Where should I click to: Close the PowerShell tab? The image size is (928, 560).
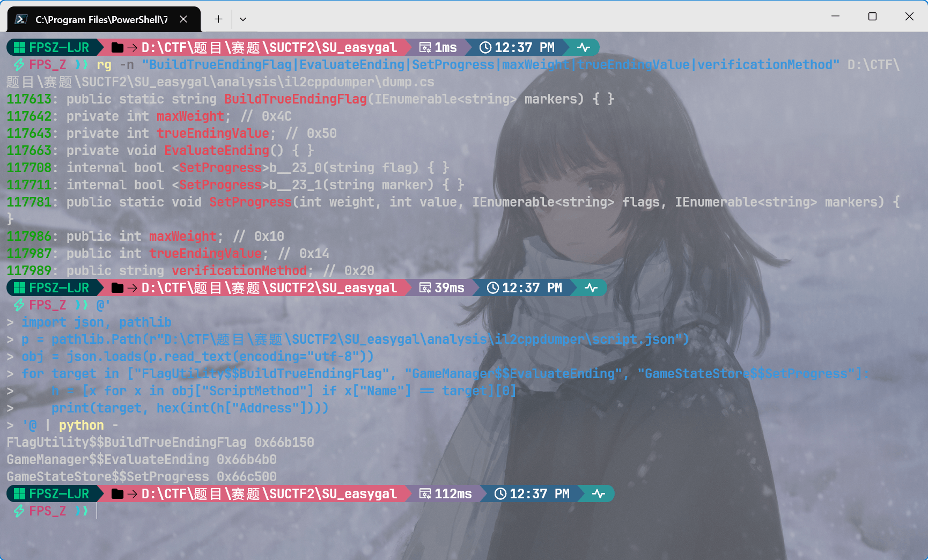click(183, 19)
